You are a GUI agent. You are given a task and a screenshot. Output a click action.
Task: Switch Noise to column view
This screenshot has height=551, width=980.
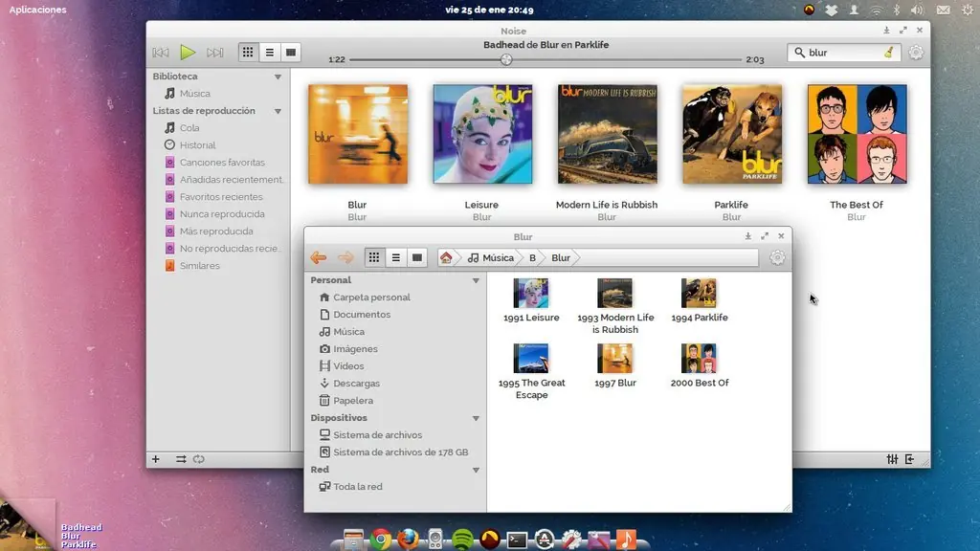click(291, 53)
